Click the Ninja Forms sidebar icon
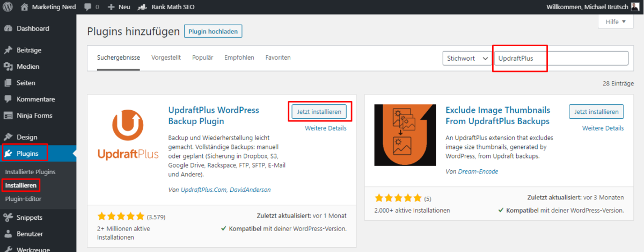 pyautogui.click(x=8, y=116)
